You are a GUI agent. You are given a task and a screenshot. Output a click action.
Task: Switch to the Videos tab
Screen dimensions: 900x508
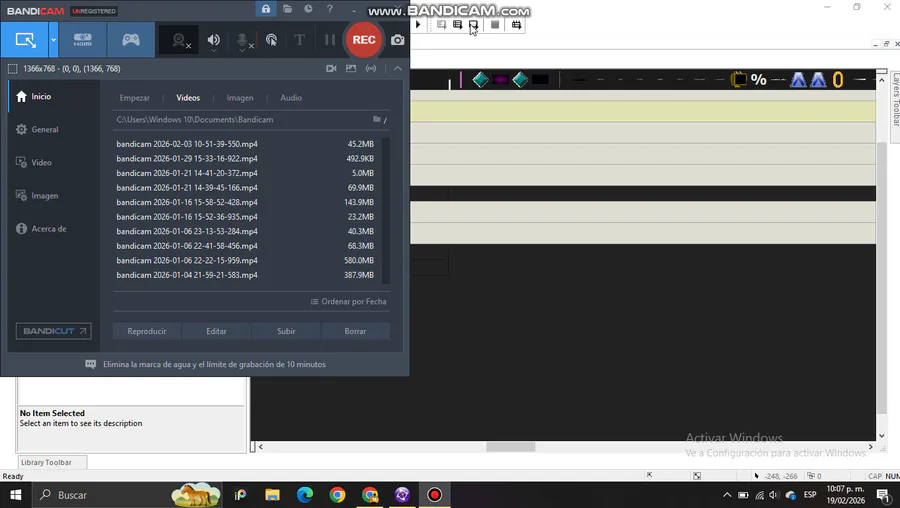(188, 98)
